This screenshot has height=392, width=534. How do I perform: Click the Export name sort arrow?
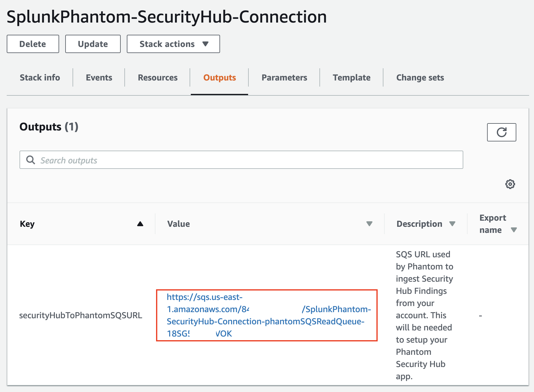pos(514,230)
